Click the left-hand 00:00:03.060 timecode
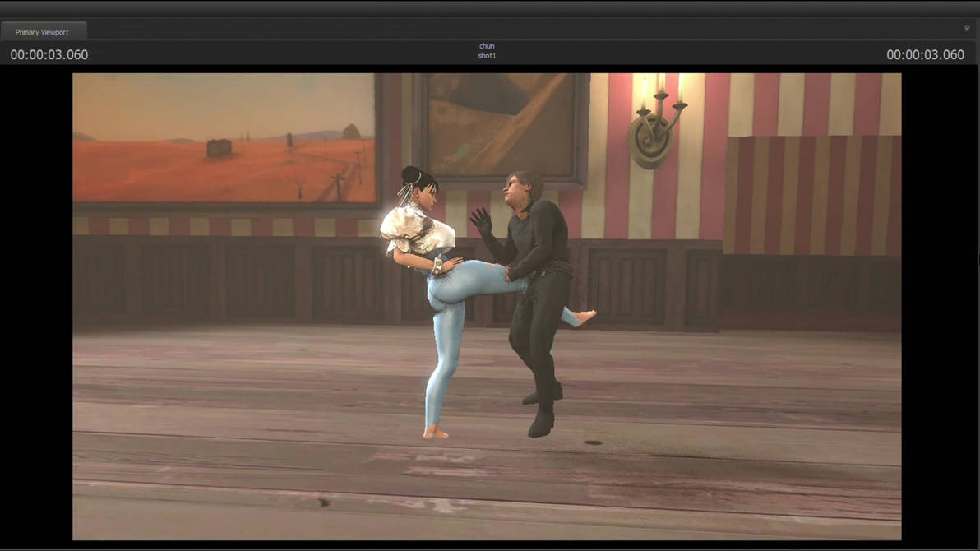Screen dimensions: 980x551 point(49,55)
